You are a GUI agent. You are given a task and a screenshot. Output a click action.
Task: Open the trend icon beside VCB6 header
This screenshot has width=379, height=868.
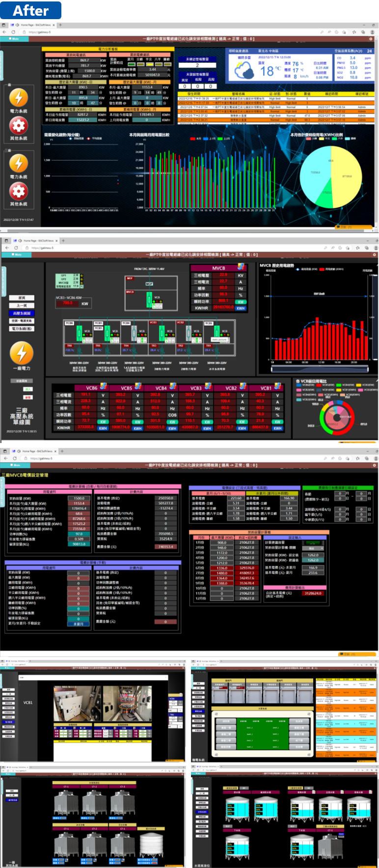[x=104, y=387]
